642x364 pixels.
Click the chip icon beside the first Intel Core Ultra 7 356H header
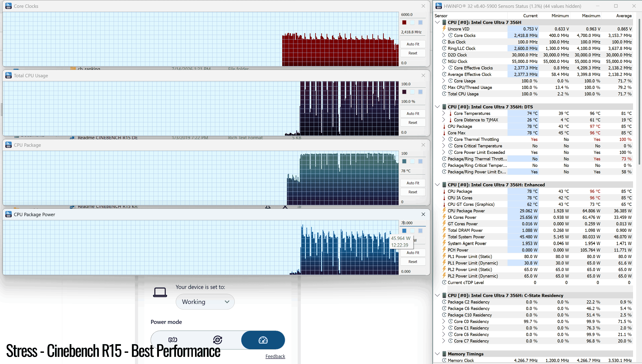pos(444,22)
